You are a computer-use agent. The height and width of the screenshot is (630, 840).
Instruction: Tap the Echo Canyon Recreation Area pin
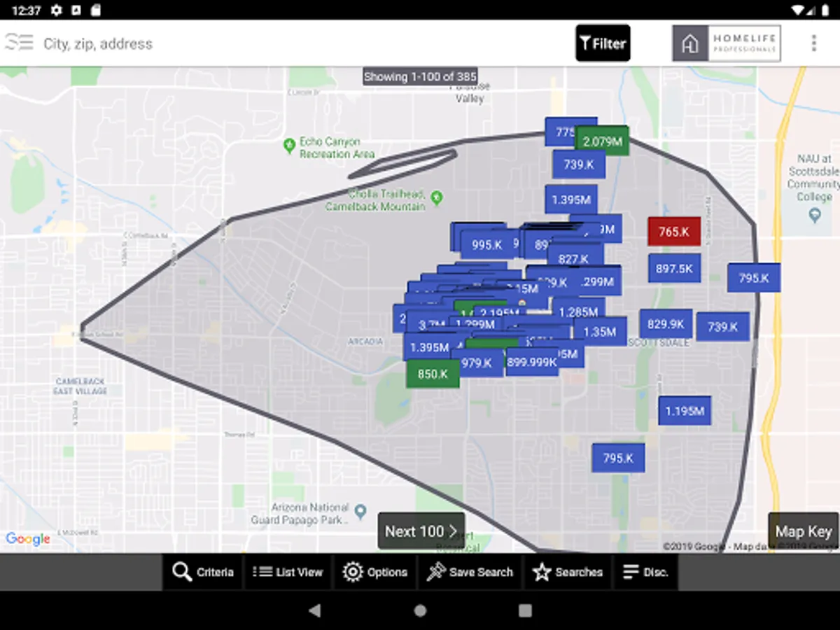(289, 146)
